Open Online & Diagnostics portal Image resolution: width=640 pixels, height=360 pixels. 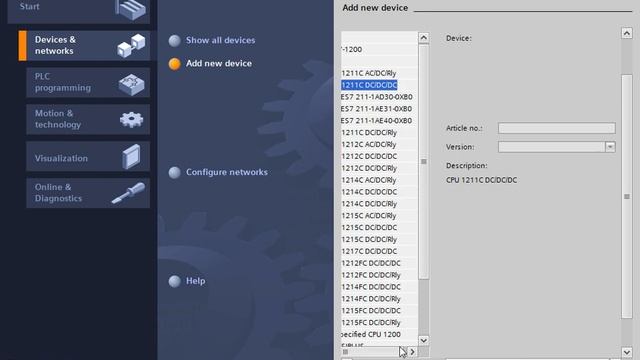click(x=88, y=193)
